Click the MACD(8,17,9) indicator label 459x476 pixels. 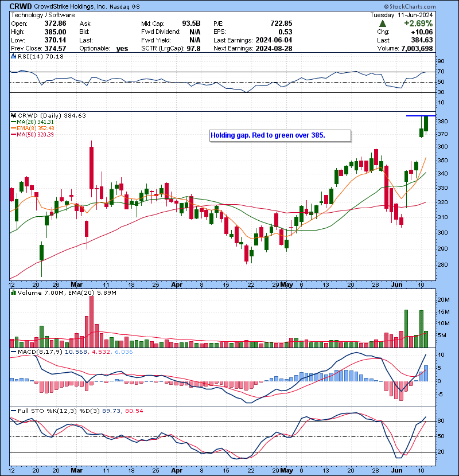point(40,352)
